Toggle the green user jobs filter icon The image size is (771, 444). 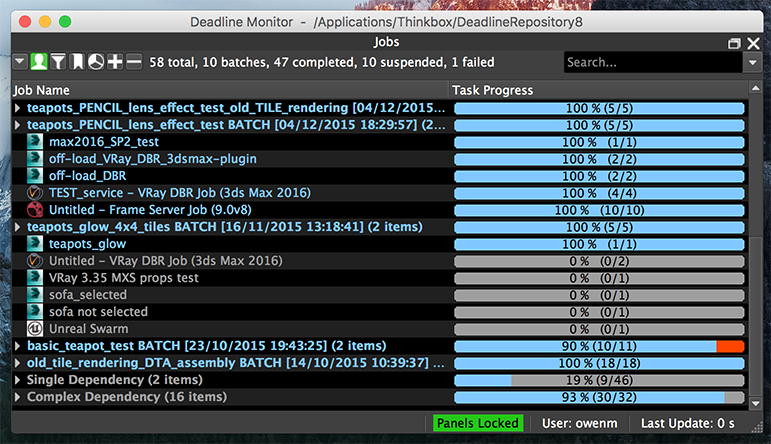(x=39, y=62)
